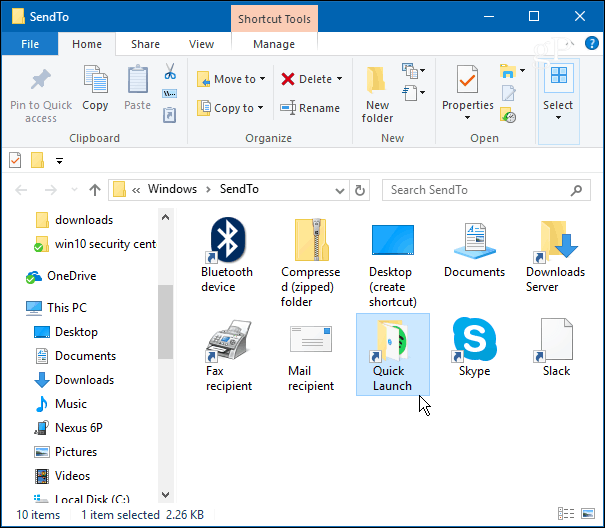Open the Open-with dropdown in Open group

[512, 71]
